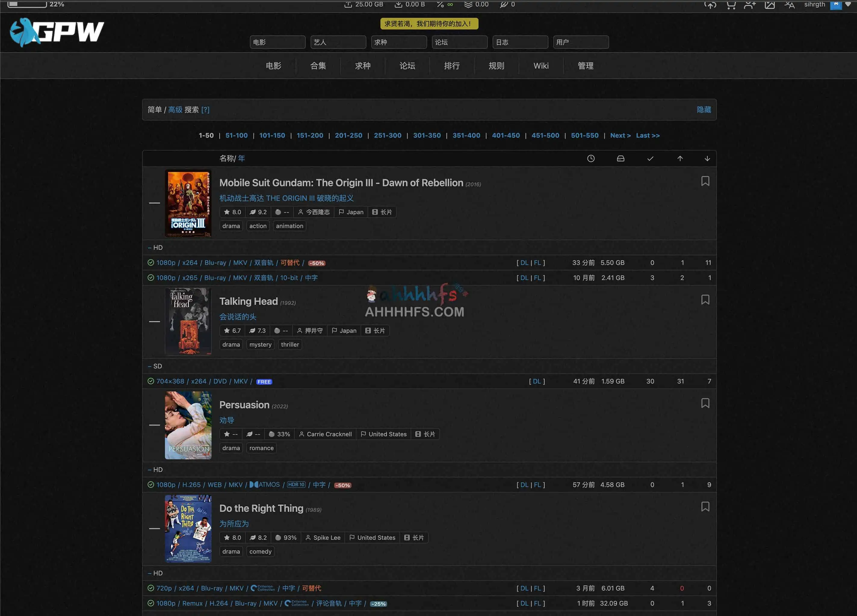Click the 隐藏 link in search panel

[x=704, y=109]
